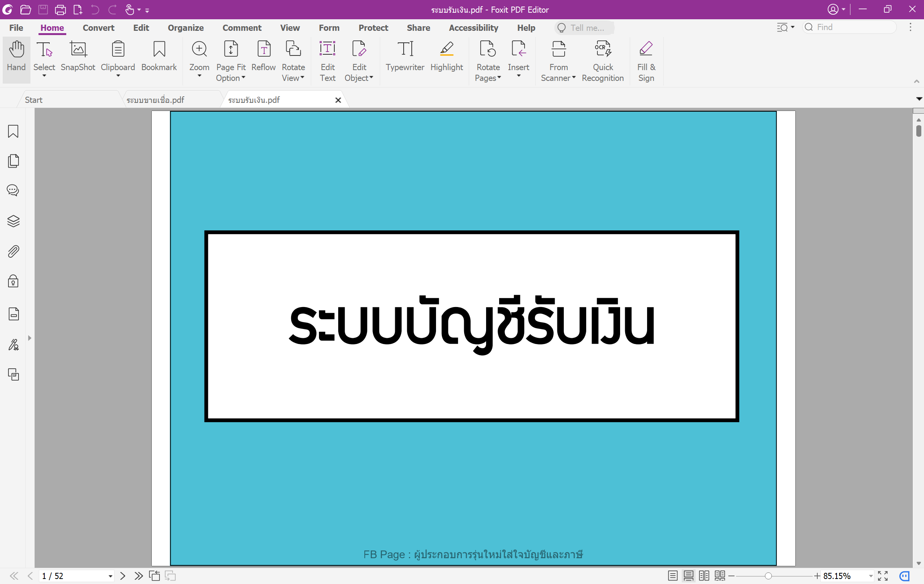Open the page number dropdown
Image resolution: width=924 pixels, height=584 pixels.
(x=110, y=576)
